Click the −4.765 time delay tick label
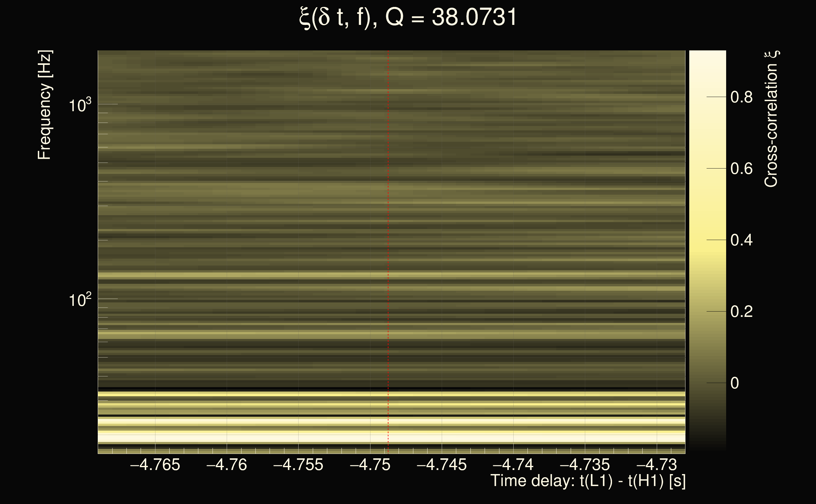 point(155,465)
